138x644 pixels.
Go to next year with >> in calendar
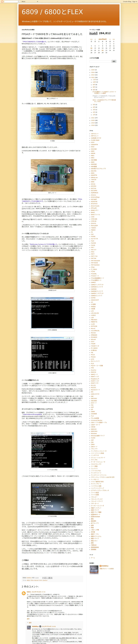coord(113,39)
